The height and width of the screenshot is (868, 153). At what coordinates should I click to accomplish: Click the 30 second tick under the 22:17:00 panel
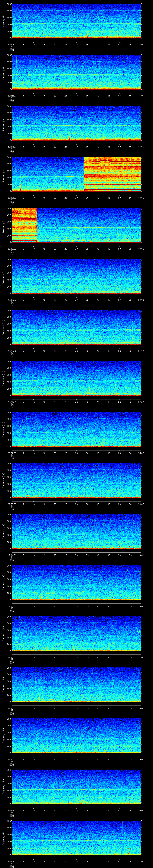coord(76,197)
